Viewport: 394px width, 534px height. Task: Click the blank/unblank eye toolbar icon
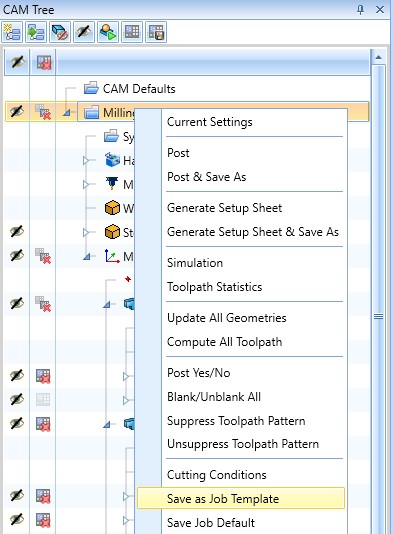tap(84, 32)
